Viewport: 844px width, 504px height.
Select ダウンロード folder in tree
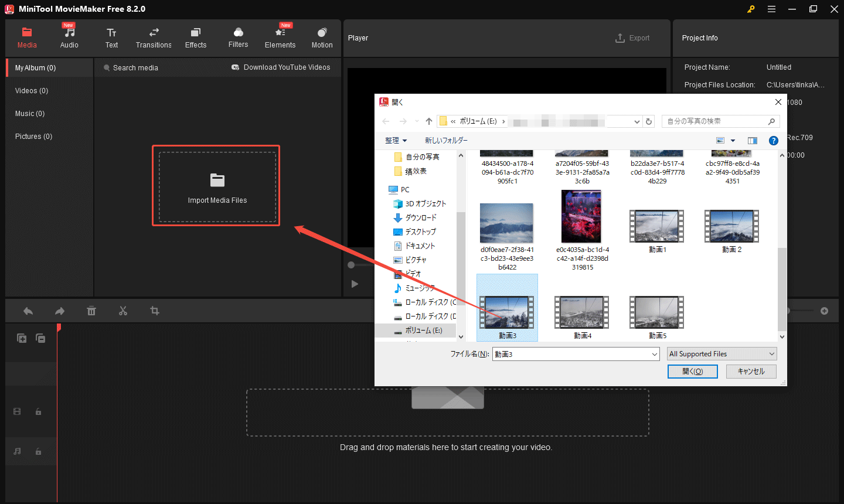coord(415,218)
